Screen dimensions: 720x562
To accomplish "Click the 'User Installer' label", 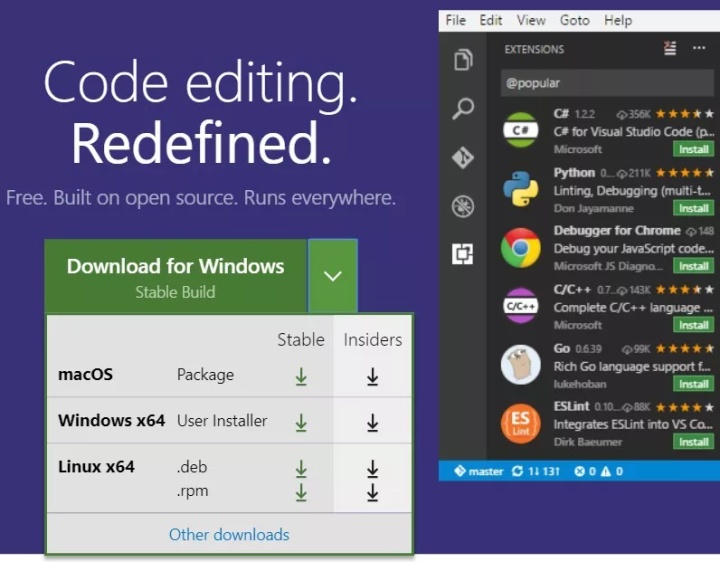I will 222,421.
